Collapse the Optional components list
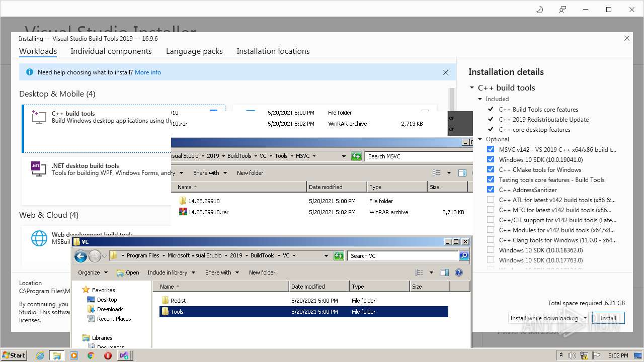This screenshot has width=644, height=362. [x=480, y=139]
